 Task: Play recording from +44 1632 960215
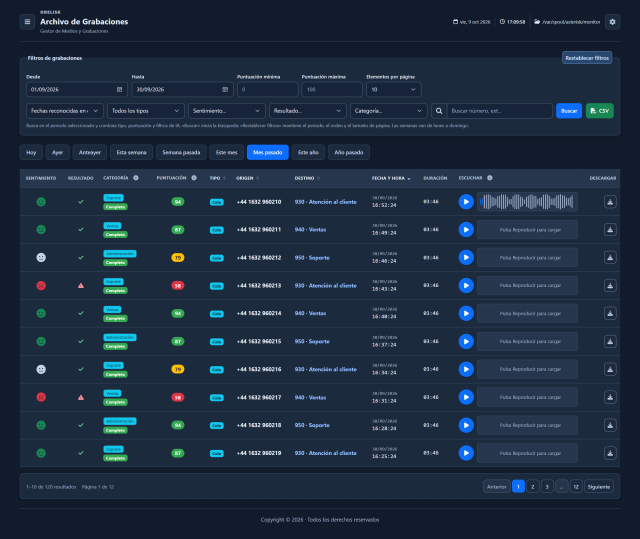tap(466, 342)
